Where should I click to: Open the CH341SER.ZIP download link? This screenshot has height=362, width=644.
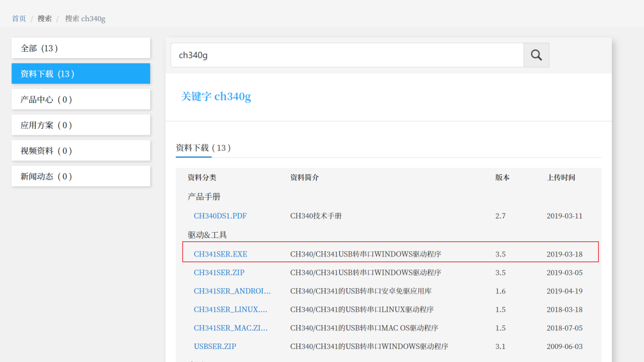[219, 272]
